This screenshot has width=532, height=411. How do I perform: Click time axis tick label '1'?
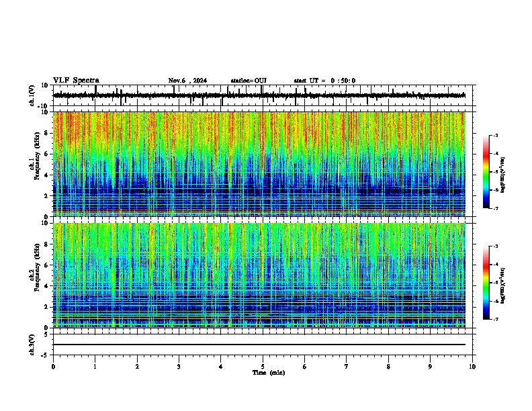click(95, 367)
